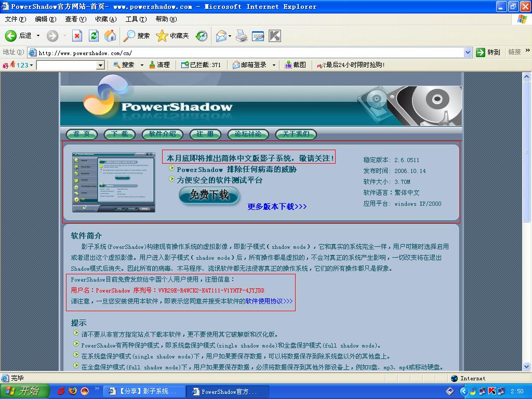Open the 123 toolbar search box dropdown

click(100, 65)
